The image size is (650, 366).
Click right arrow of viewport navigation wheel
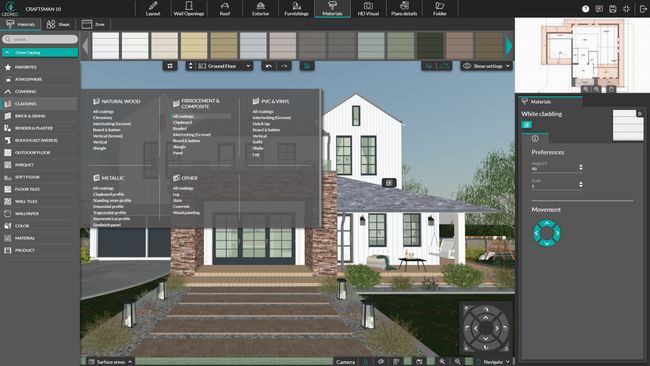tap(497, 328)
